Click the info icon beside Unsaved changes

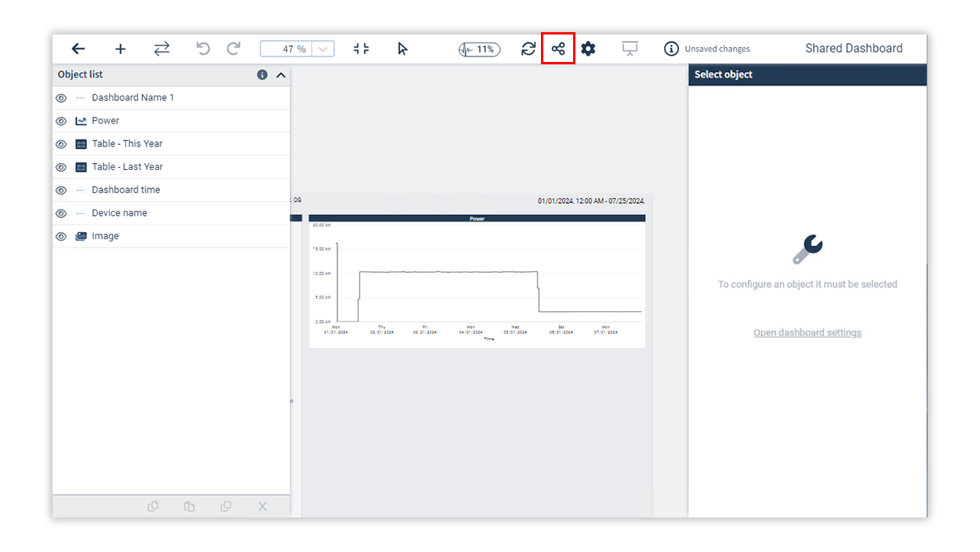671,48
